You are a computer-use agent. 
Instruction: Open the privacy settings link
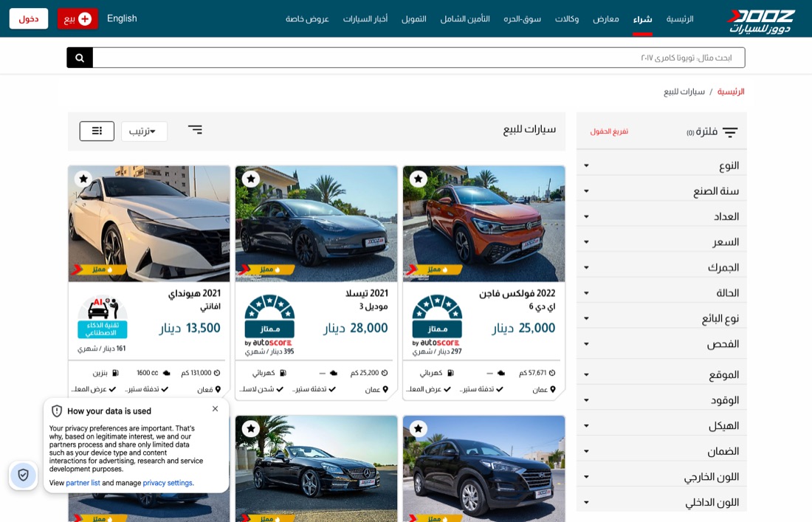[168, 483]
